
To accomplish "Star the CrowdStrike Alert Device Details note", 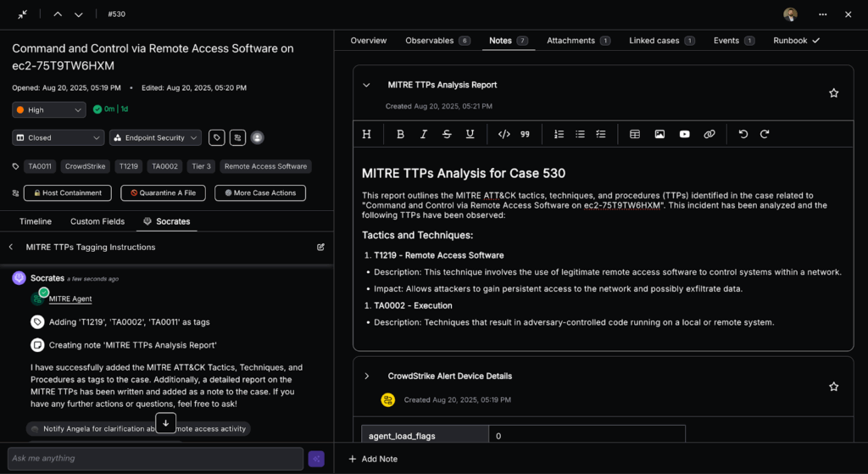I will tap(833, 387).
